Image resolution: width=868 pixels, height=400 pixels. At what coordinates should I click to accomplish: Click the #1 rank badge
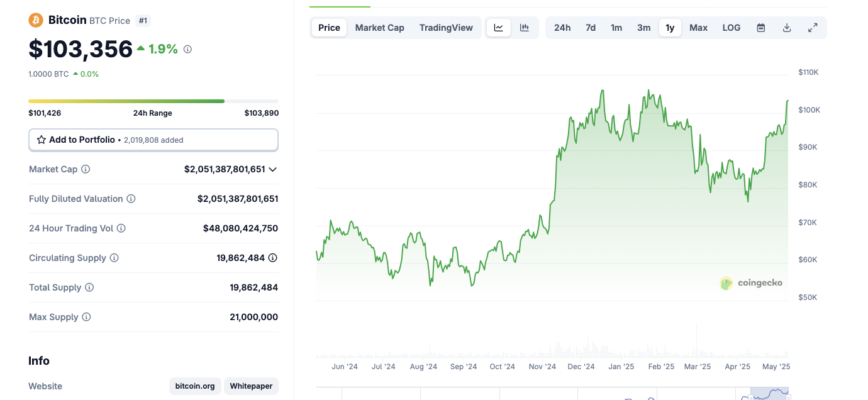click(143, 21)
